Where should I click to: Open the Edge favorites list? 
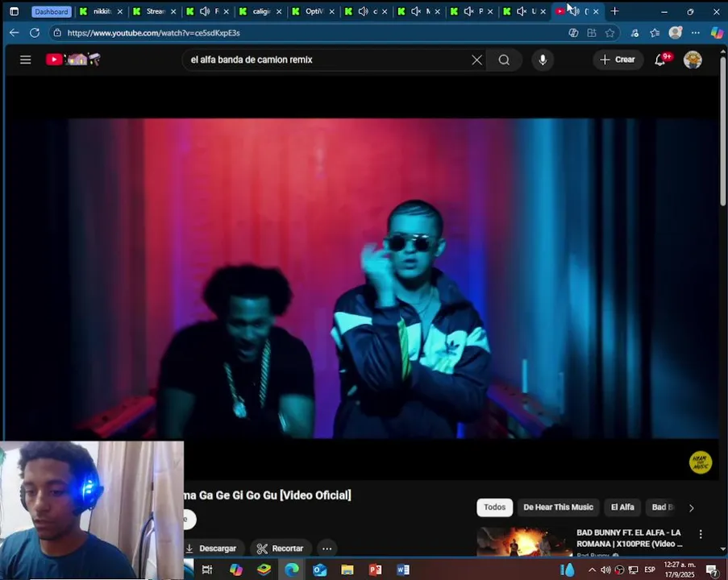[655, 33]
